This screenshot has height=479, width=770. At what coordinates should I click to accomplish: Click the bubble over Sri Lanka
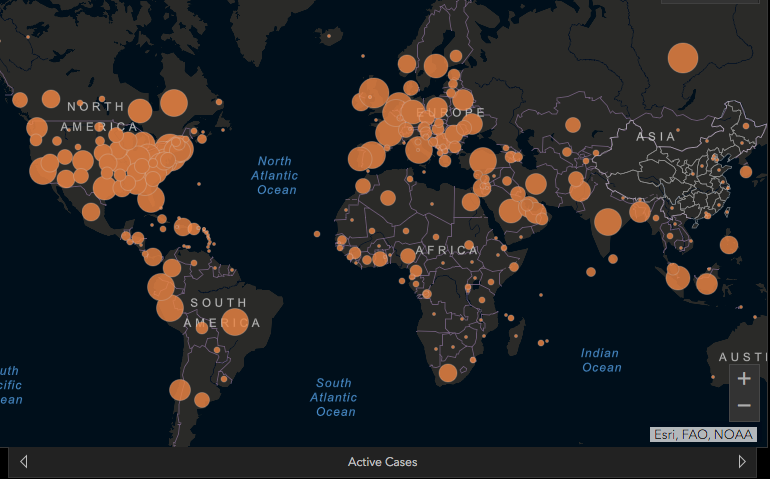pyautogui.click(x=613, y=259)
